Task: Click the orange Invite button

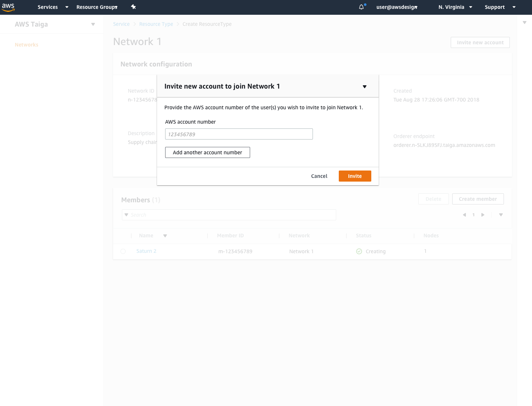Action: click(355, 176)
